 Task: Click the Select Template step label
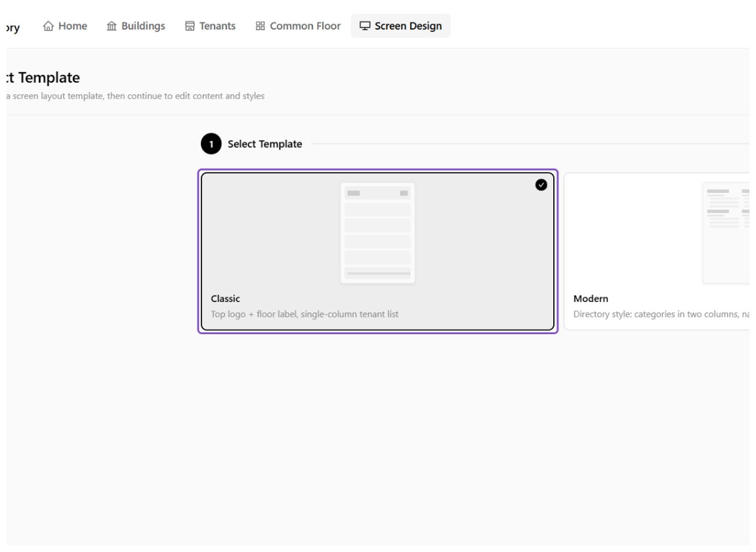coord(264,144)
